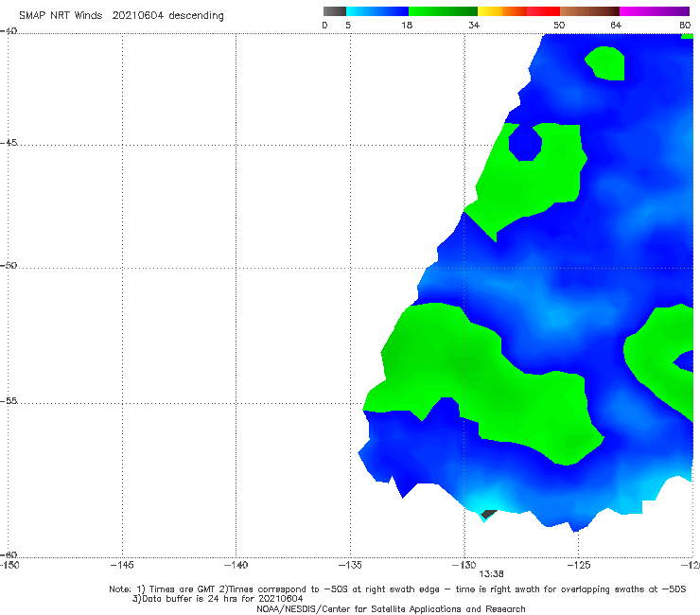The height and width of the screenshot is (615, 700).
Task: Click the latitude label '-45'
Action: [x=9, y=143]
